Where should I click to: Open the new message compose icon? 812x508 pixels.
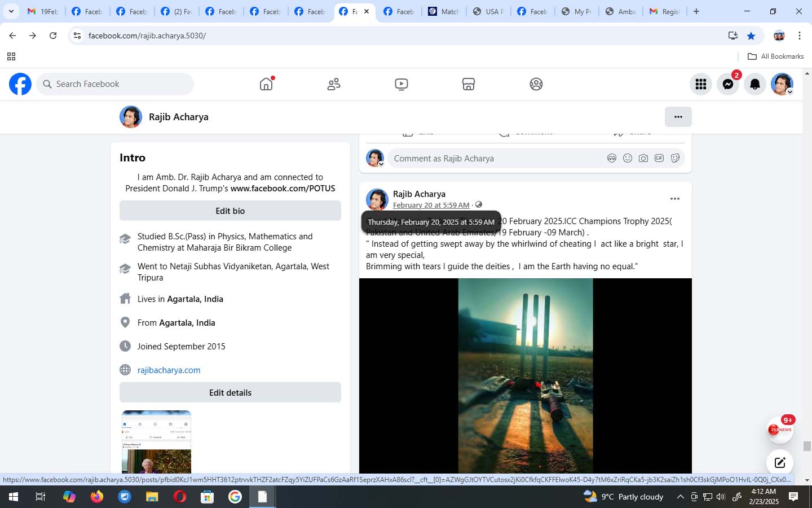[x=780, y=463]
